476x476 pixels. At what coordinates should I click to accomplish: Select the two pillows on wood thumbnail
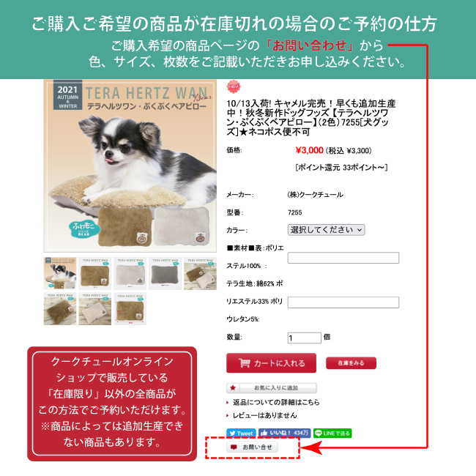(x=200, y=273)
